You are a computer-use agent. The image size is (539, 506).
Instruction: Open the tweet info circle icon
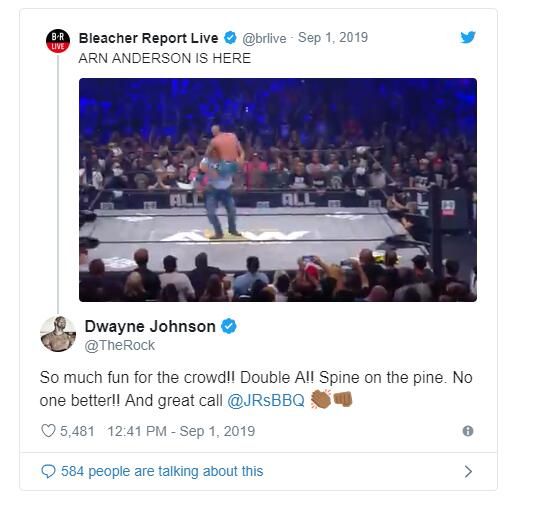pos(468,431)
